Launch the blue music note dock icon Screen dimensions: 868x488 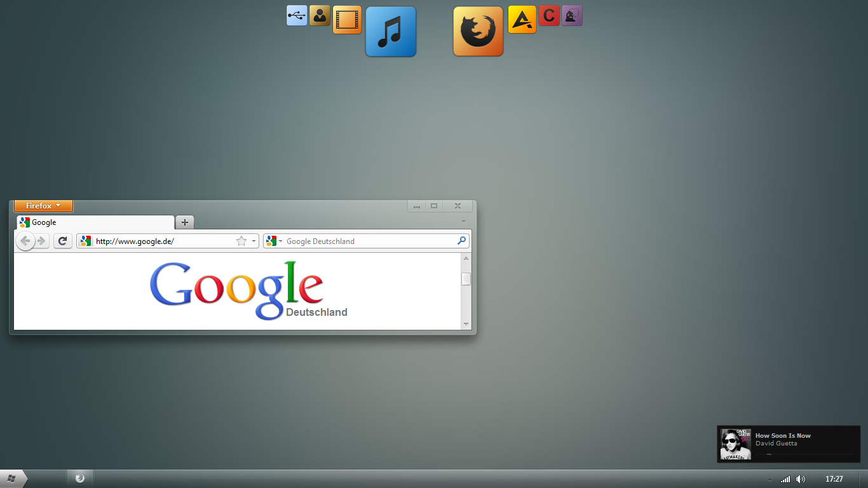tap(391, 32)
